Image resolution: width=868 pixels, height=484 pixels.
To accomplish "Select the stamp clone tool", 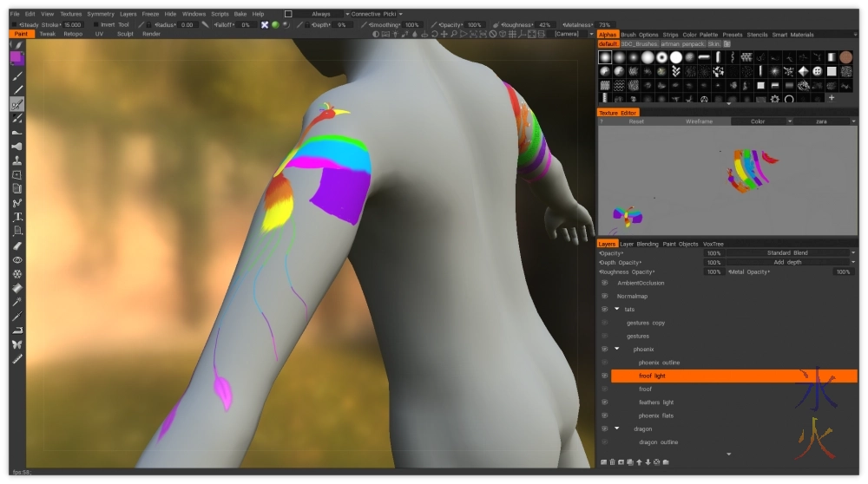I will [x=17, y=160].
